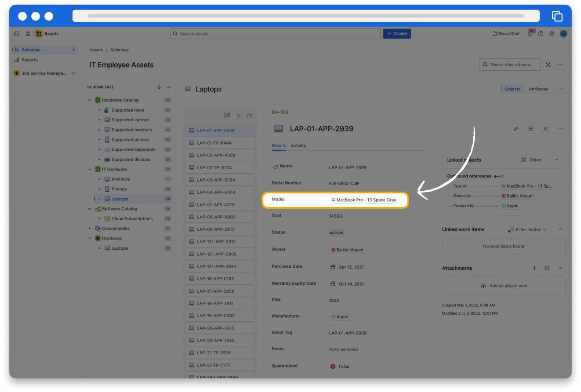Click the QR code icon for the object
581x392 pixels.
546,129
